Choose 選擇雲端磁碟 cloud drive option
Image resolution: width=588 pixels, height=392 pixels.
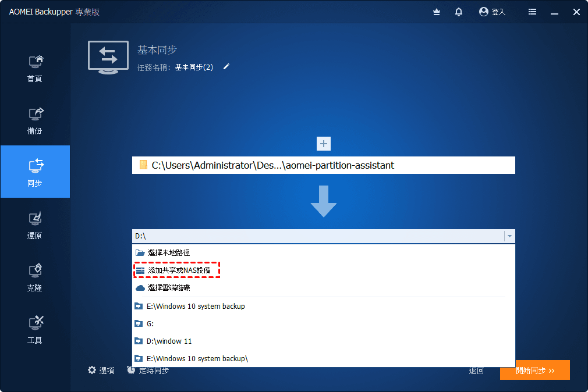(x=324, y=288)
